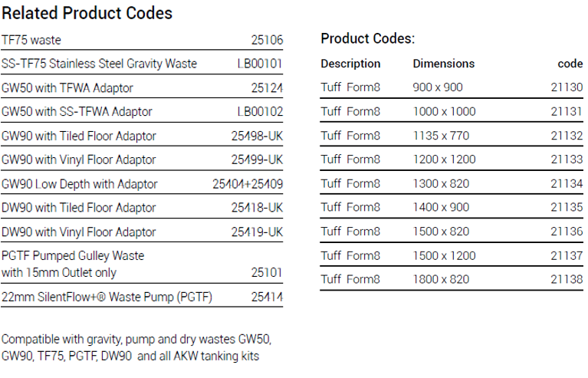Select GW90 with Tiled Floor Adaptor
The height and width of the screenshot is (378, 588).
[79, 136]
